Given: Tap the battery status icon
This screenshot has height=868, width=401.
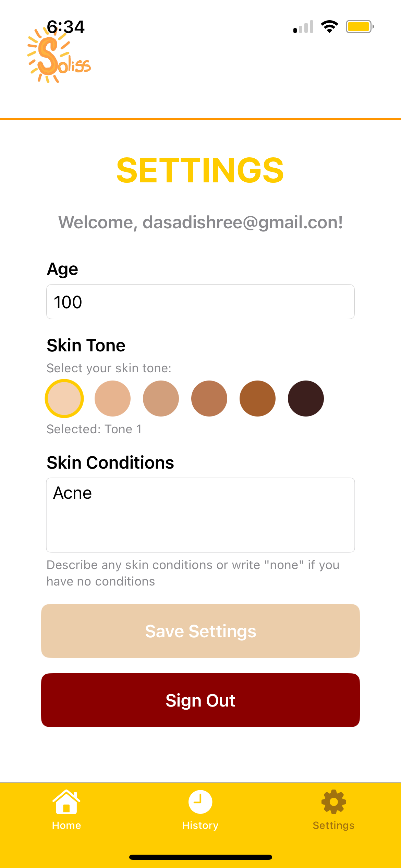Looking at the screenshot, I should (360, 26).
